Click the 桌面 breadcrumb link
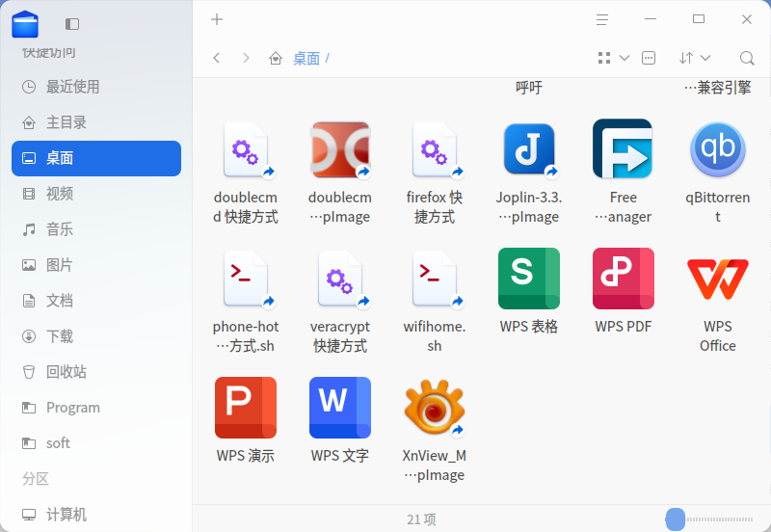The image size is (771, 532). coord(306,59)
